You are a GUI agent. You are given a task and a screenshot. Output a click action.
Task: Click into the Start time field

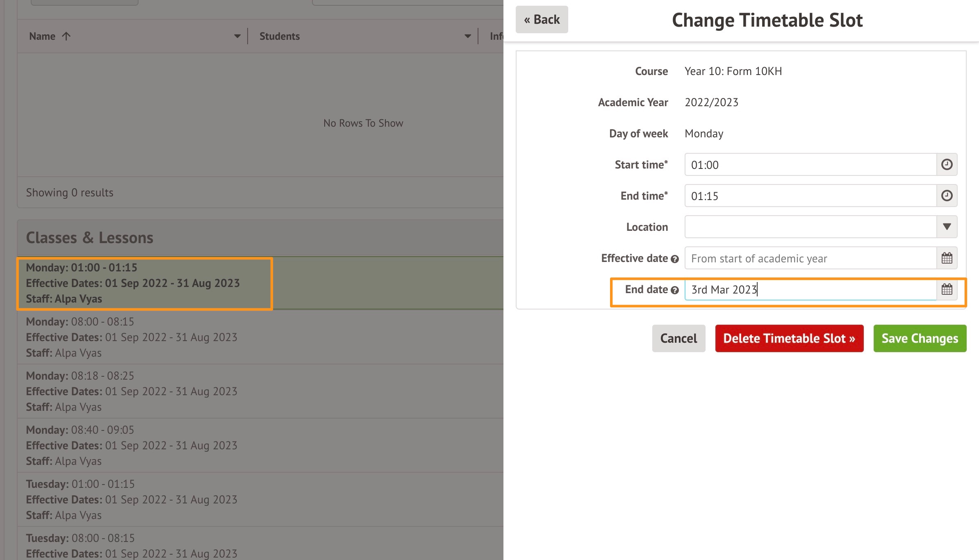(x=810, y=165)
